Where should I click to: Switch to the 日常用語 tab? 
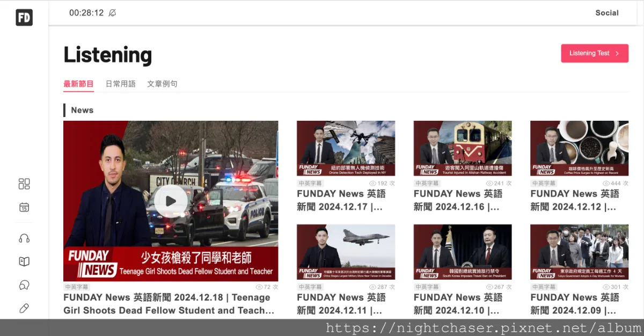[121, 84]
